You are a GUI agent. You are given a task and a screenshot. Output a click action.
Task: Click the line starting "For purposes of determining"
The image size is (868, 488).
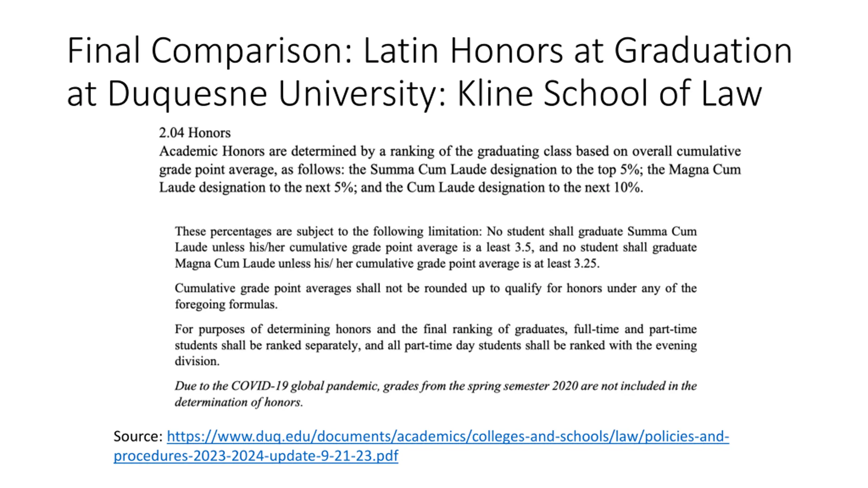coord(435,329)
